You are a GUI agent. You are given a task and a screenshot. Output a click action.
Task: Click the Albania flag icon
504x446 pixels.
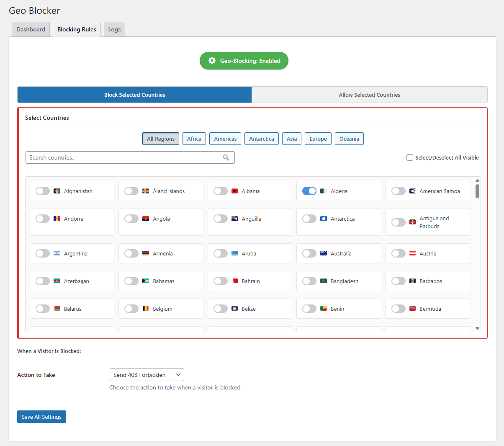(235, 191)
